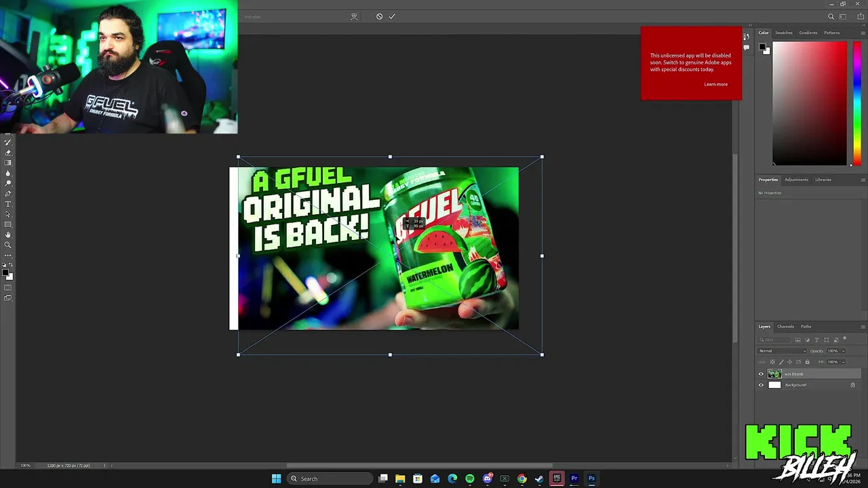
Task: Select the Eraser tool
Action: 8,152
